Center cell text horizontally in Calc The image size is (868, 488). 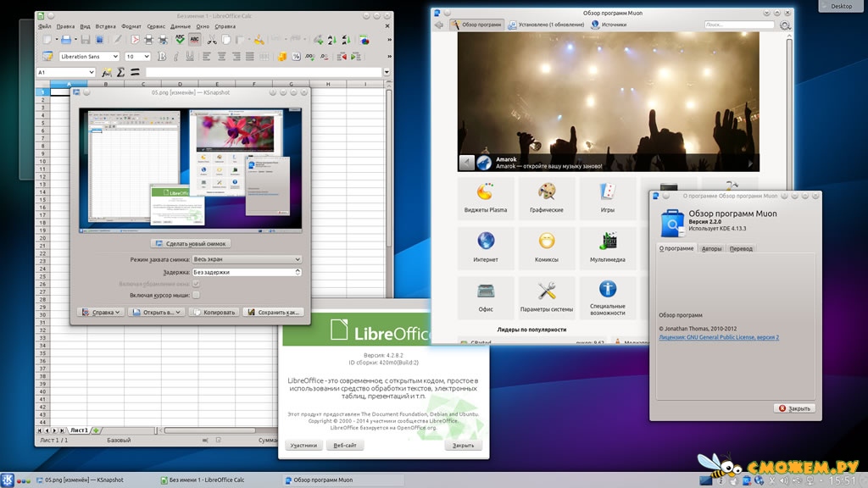(x=221, y=57)
